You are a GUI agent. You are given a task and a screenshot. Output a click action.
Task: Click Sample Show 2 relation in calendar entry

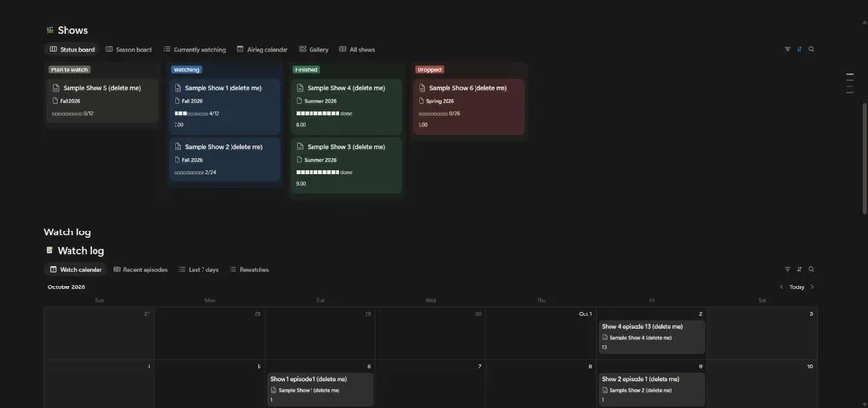click(637, 390)
